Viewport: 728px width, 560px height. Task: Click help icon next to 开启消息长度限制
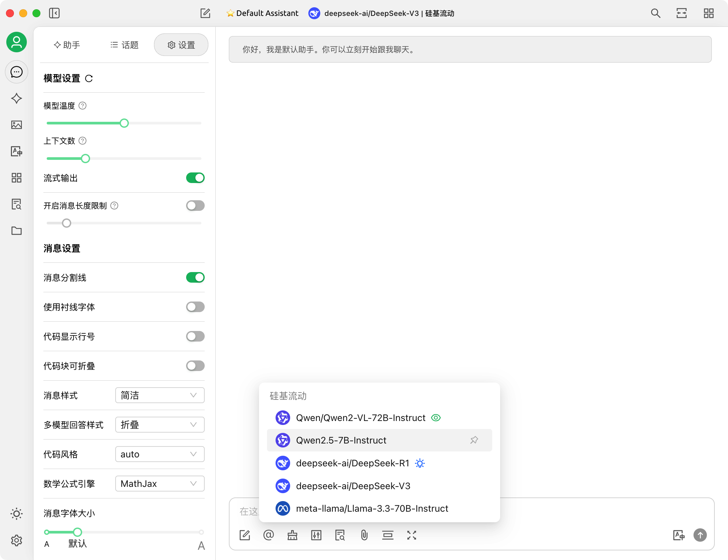coord(114,206)
